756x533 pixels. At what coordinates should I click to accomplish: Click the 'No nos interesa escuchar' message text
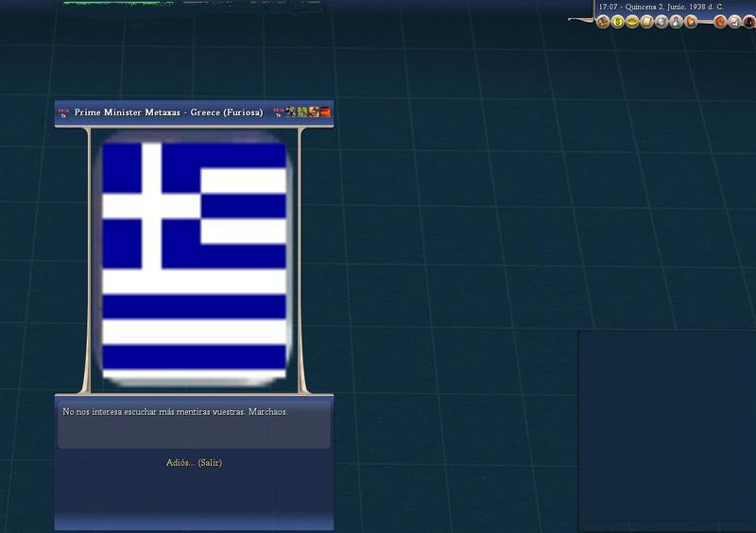tap(175, 412)
